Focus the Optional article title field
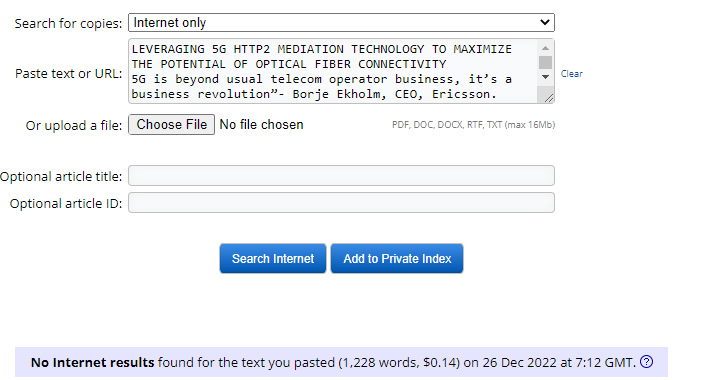Image resolution: width=701 pixels, height=380 pixels. pos(341,176)
